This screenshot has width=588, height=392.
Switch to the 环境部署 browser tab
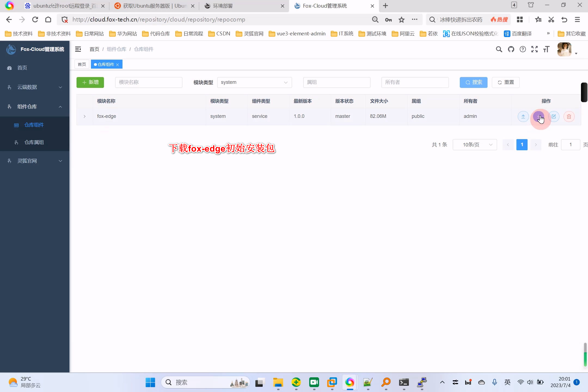coord(244,6)
